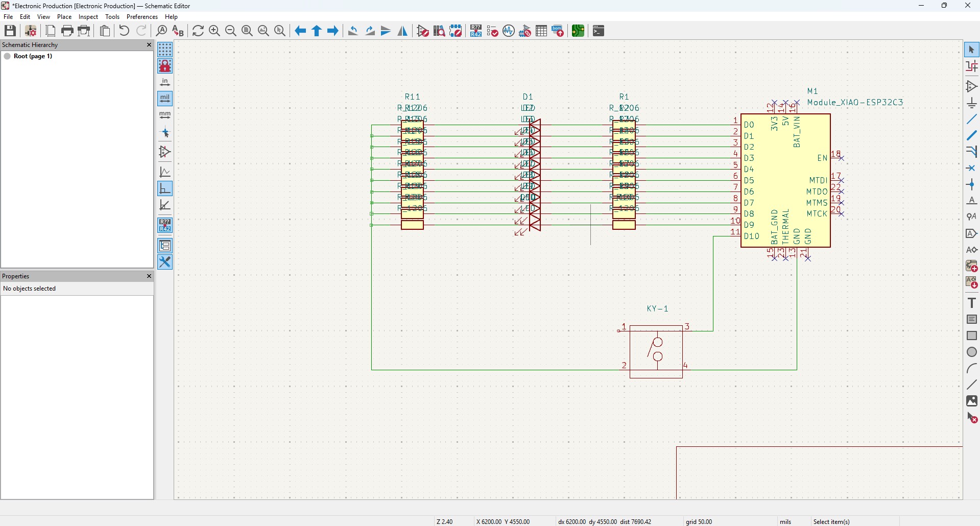
Task: Toggle properties manager panel
Action: (x=165, y=262)
